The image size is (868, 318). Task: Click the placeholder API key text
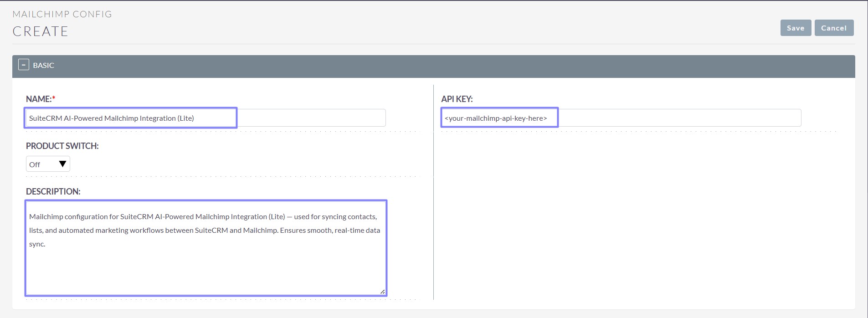click(x=495, y=118)
